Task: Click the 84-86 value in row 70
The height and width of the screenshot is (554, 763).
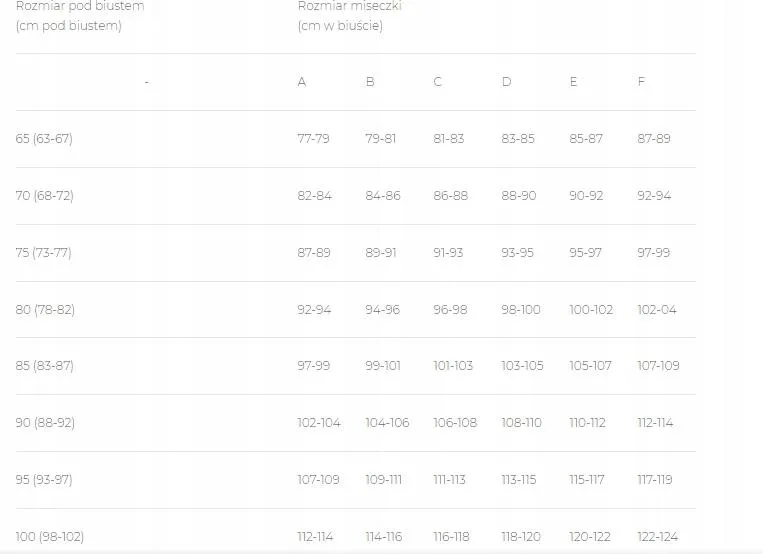Action: pos(382,196)
